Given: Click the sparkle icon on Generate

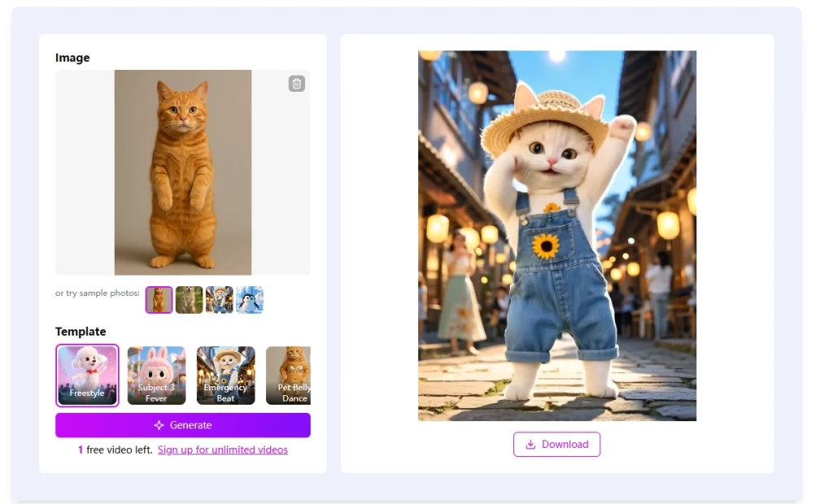Looking at the screenshot, I should pos(159,425).
